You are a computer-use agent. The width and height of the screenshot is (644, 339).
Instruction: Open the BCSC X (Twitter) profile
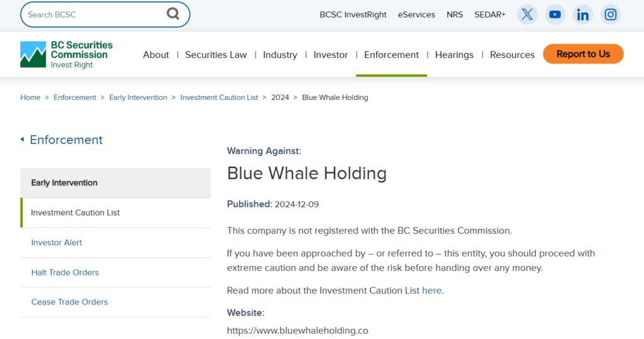527,14
